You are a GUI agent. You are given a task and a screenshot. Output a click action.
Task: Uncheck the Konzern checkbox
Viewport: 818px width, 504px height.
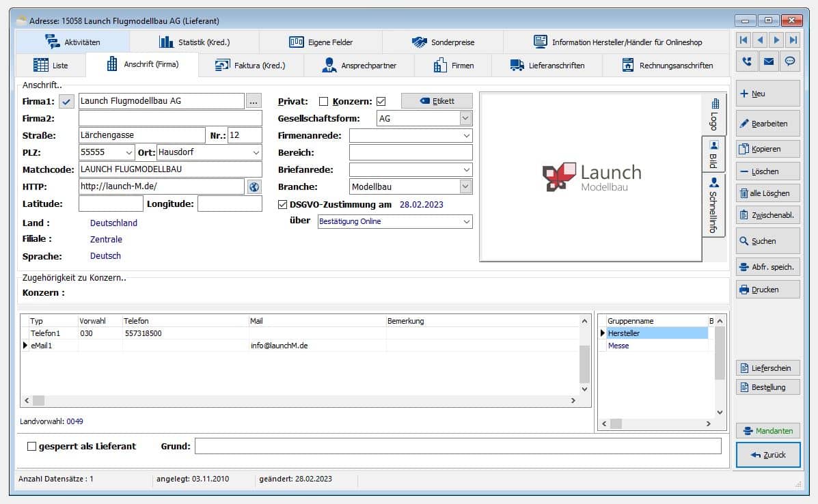pyautogui.click(x=381, y=102)
